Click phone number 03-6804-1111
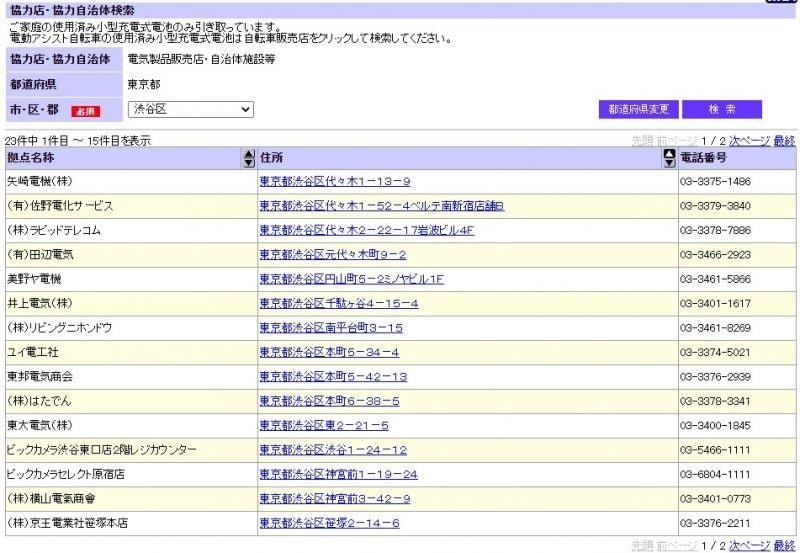The width and height of the screenshot is (800, 553). coord(715,474)
